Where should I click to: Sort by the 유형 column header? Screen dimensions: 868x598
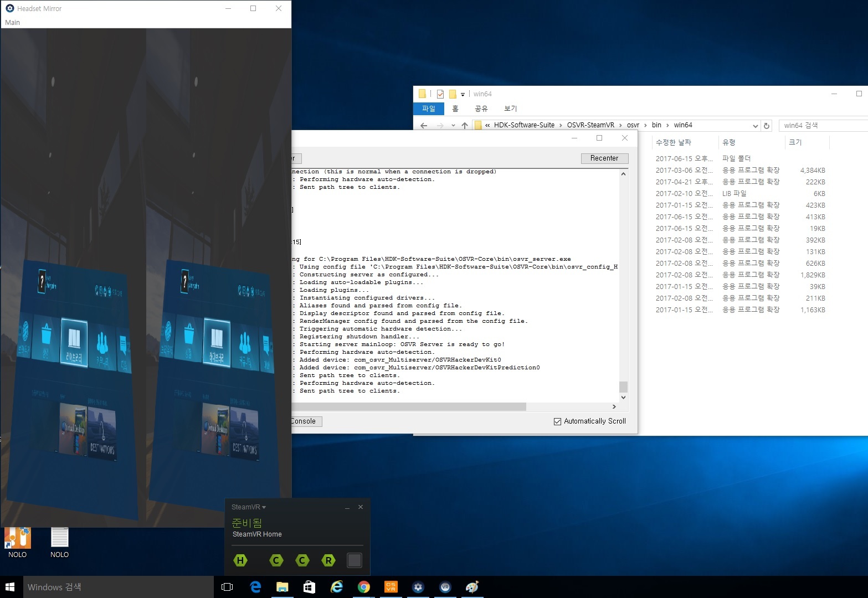(728, 142)
